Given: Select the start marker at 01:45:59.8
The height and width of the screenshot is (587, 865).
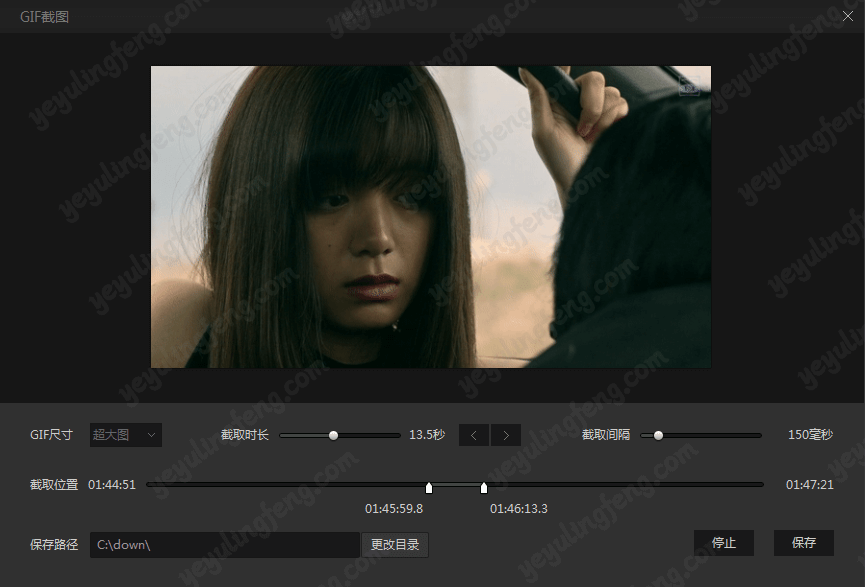Looking at the screenshot, I should [429, 488].
